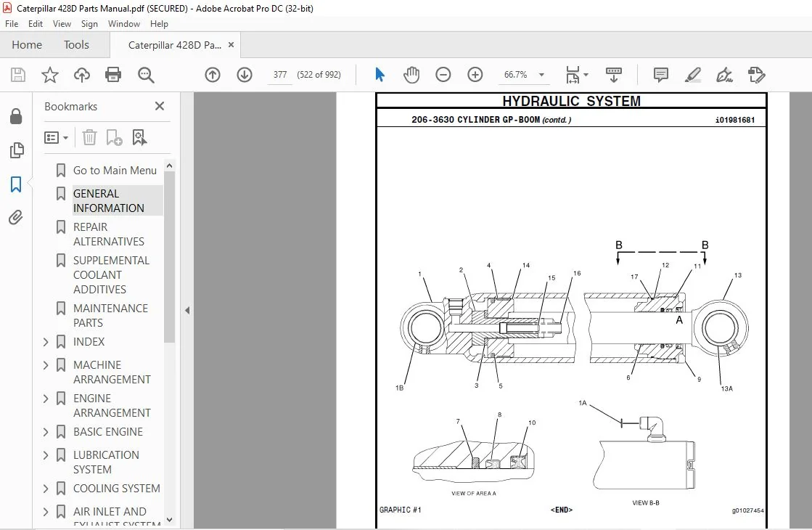Open the Help menu
Screen dimensions: 812x530
159,24
